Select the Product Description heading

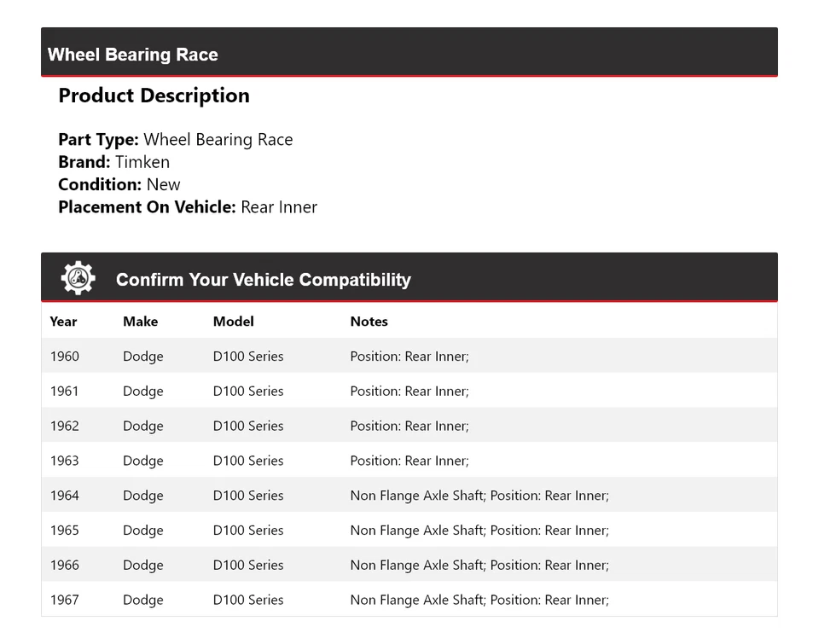click(154, 96)
